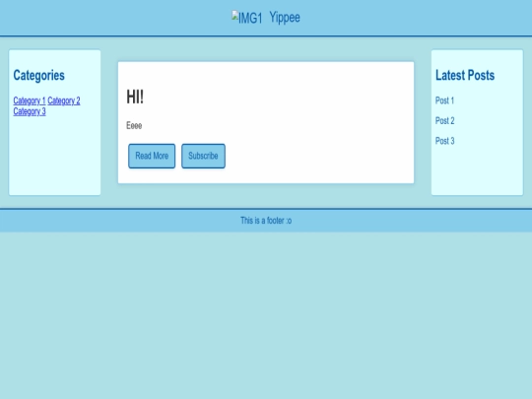Click the footer text "This is a footer :o"

coord(266,221)
